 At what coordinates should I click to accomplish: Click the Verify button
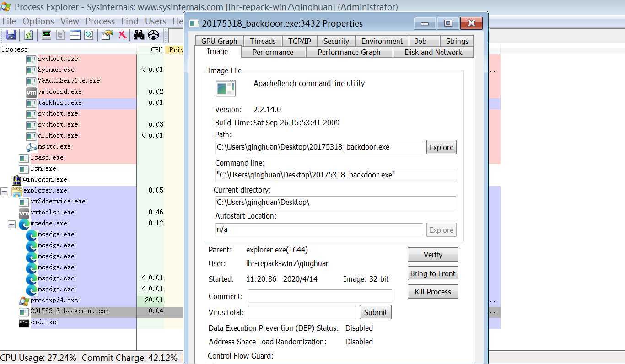(x=433, y=255)
